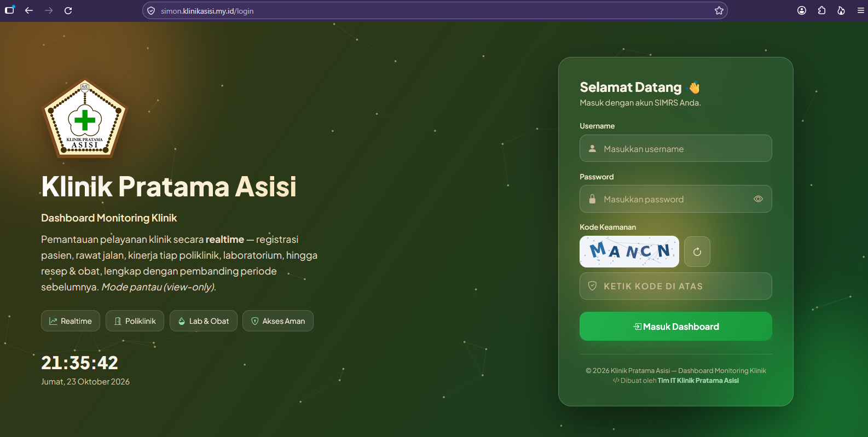Click the browser back arrow

click(29, 10)
